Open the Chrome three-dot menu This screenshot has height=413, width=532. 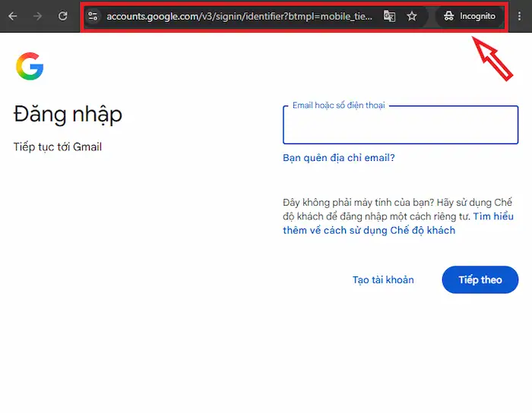[x=519, y=16]
